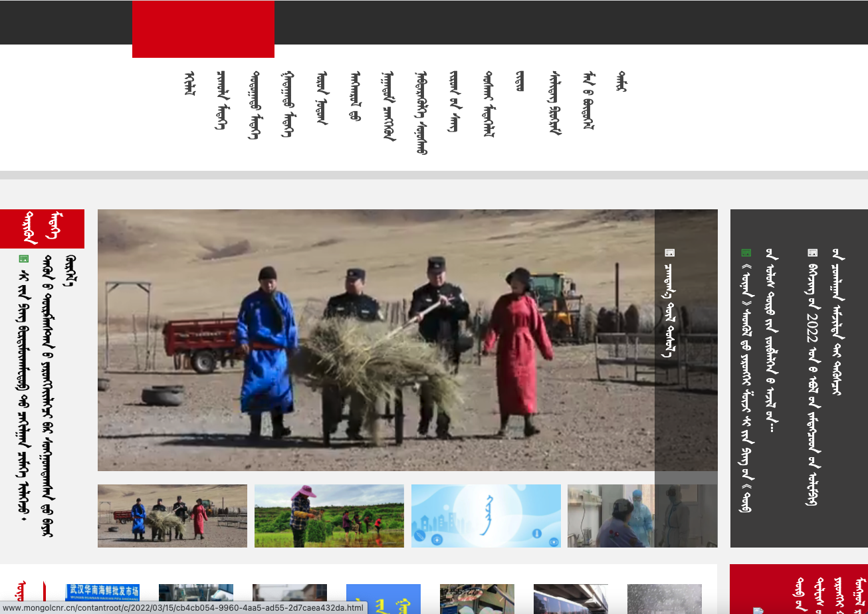Select thumbnail of woman in pink hat
This screenshot has height=614, width=868.
[x=329, y=516]
